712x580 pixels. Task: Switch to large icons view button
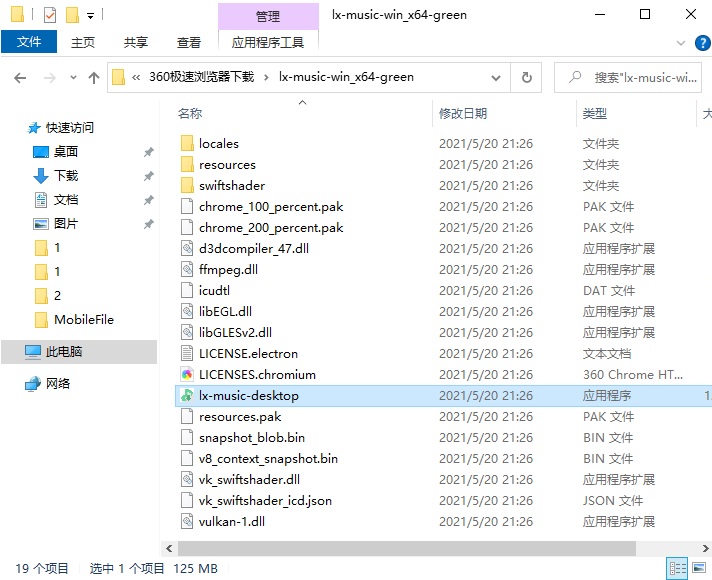[x=699, y=569]
